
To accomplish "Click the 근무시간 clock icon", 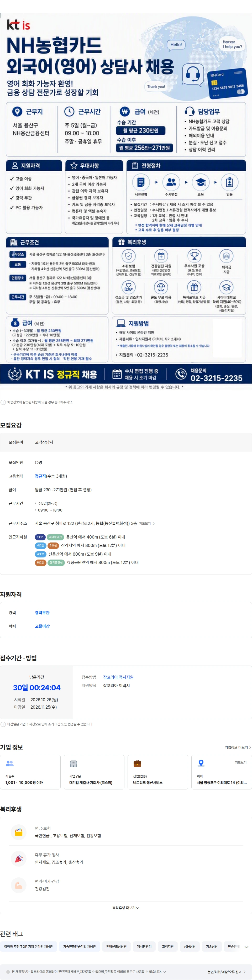I will (x=69, y=112).
